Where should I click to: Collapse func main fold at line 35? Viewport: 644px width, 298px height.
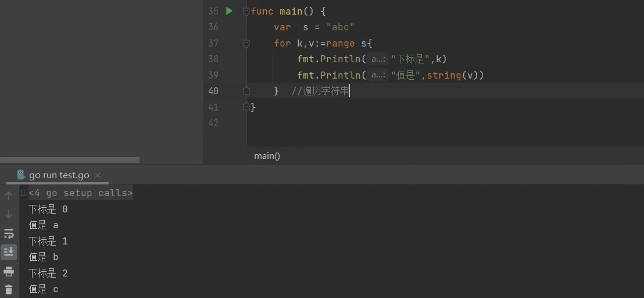[246, 11]
